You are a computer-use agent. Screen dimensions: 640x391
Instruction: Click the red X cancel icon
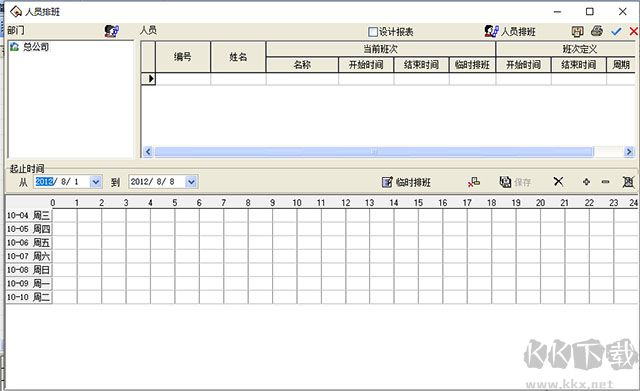click(x=633, y=31)
